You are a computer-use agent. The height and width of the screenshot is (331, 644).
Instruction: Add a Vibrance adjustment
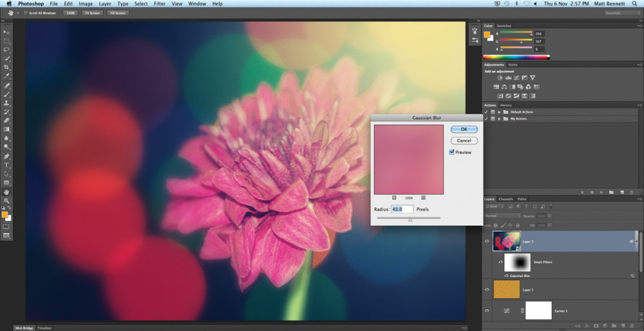[533, 78]
